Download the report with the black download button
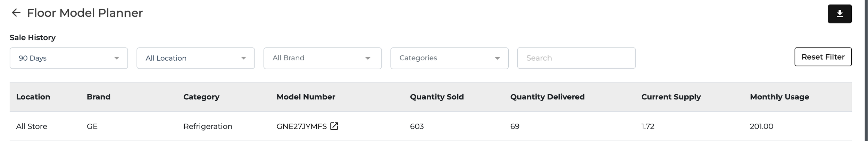This screenshot has height=141, width=868. tap(840, 14)
